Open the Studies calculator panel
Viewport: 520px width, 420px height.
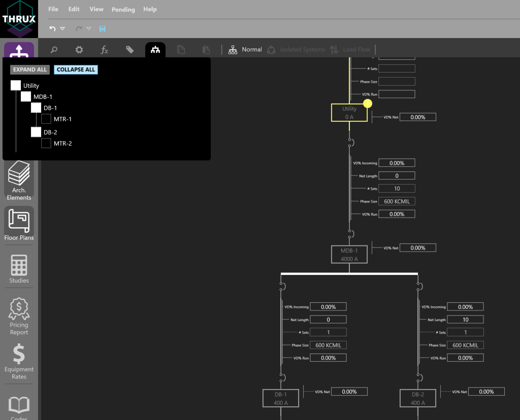click(x=19, y=269)
